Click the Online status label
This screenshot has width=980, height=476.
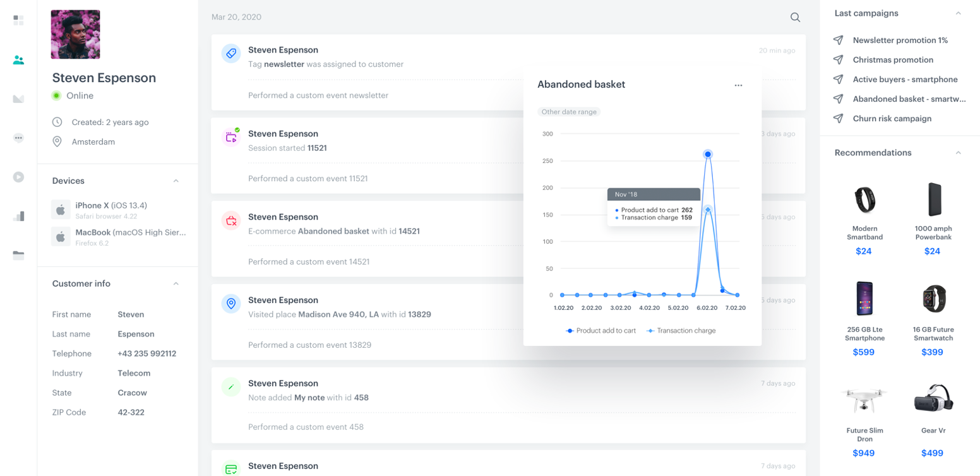coord(80,96)
